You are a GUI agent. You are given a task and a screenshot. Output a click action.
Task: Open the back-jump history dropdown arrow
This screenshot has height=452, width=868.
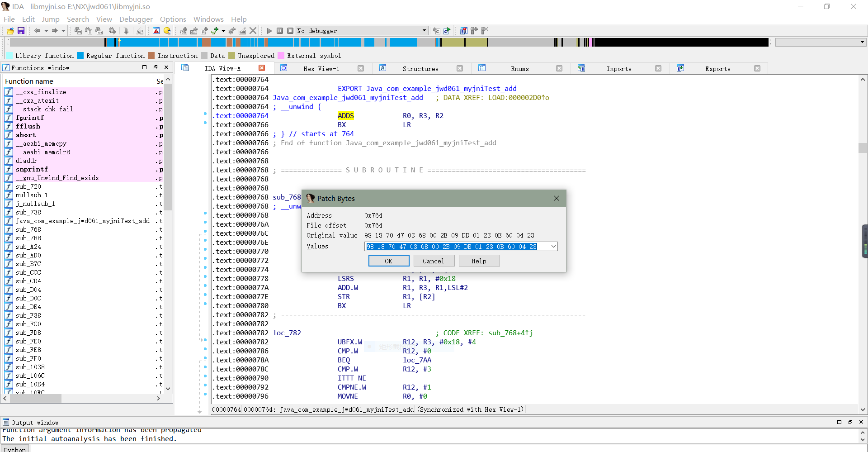pyautogui.click(x=46, y=31)
